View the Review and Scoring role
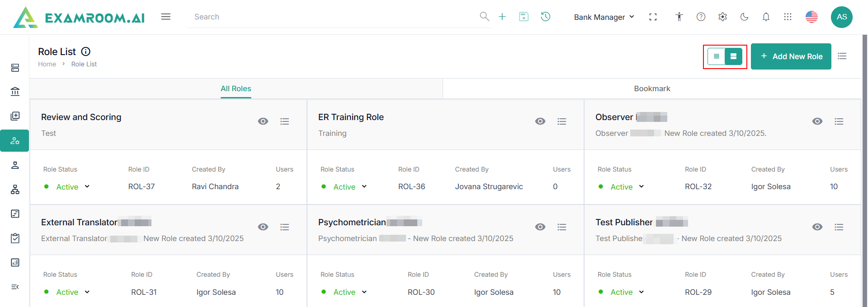868x307 pixels. coord(263,121)
